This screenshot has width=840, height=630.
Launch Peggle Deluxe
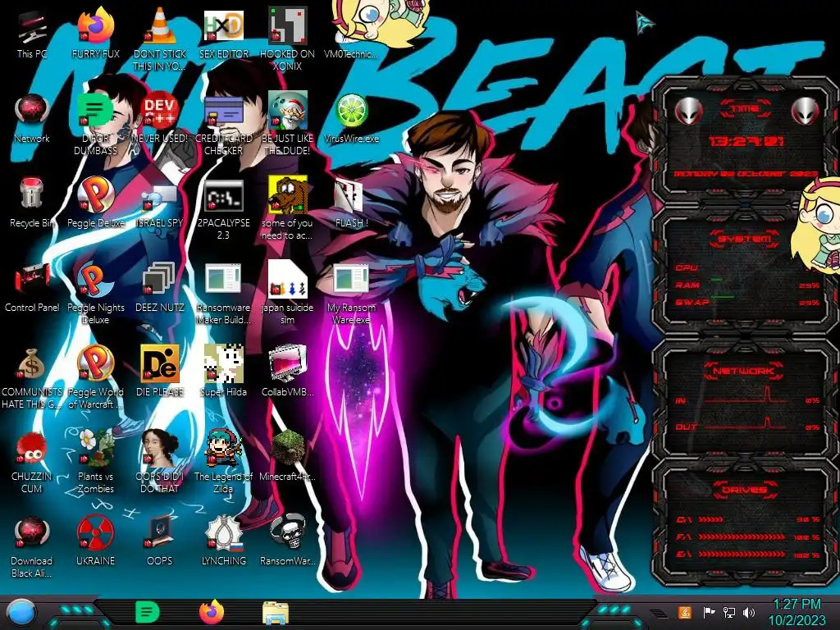pyautogui.click(x=95, y=203)
